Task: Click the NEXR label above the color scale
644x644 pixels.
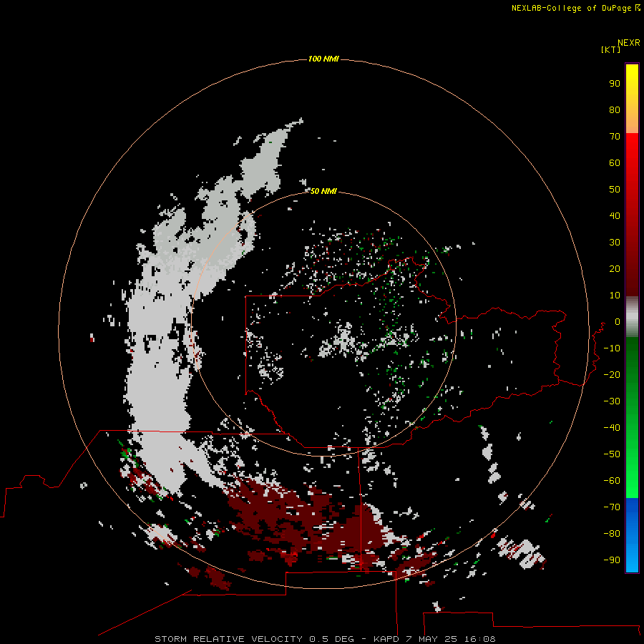Action: point(628,43)
